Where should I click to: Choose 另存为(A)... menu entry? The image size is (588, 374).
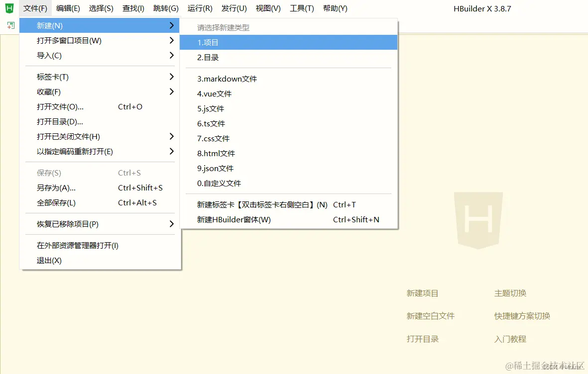pyautogui.click(x=100, y=188)
